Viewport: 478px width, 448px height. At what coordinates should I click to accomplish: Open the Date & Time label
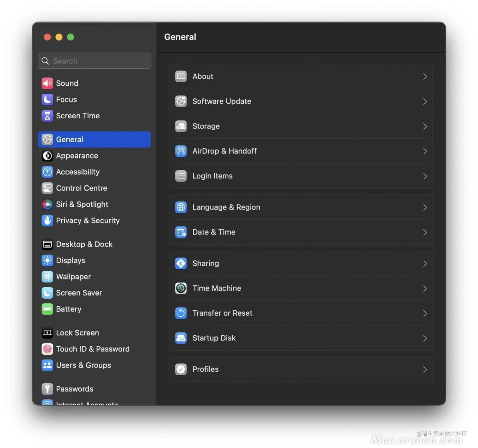click(214, 232)
